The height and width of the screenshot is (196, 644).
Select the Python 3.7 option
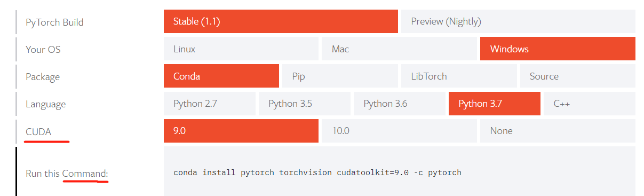pyautogui.click(x=495, y=104)
